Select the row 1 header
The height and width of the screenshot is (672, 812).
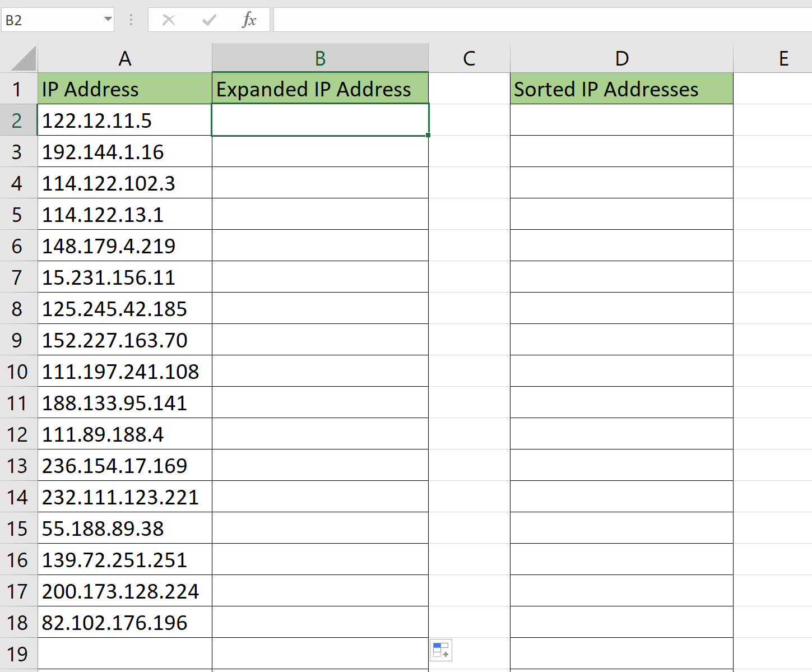[17, 89]
